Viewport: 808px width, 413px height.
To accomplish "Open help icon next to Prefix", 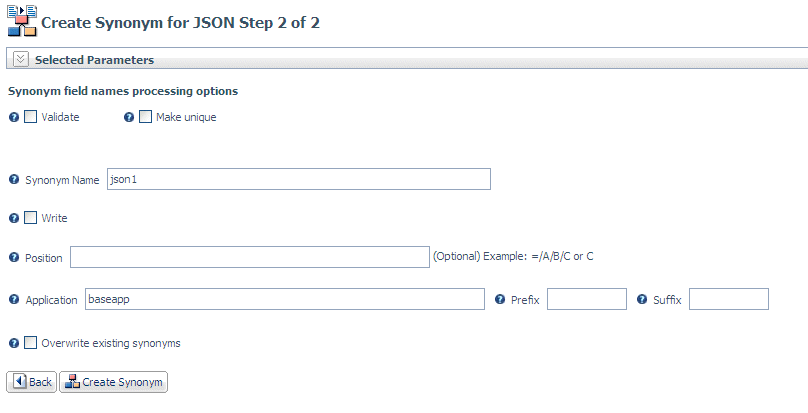I will click(500, 299).
